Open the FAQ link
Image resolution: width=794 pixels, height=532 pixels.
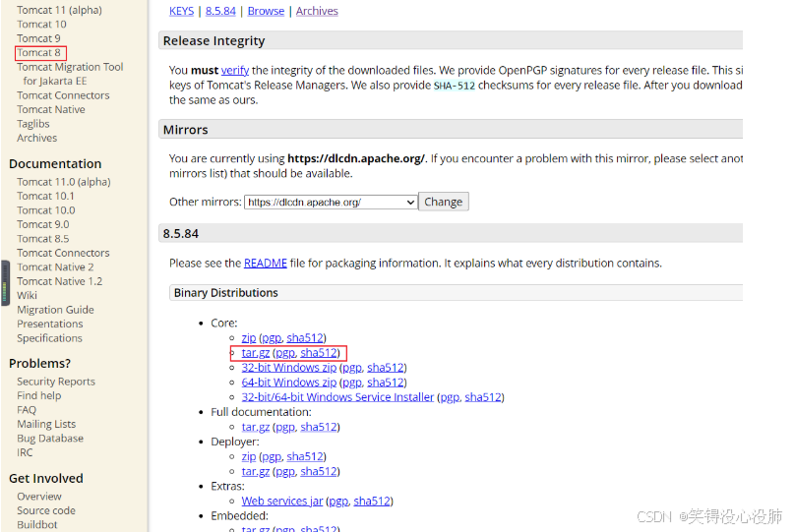(27, 409)
